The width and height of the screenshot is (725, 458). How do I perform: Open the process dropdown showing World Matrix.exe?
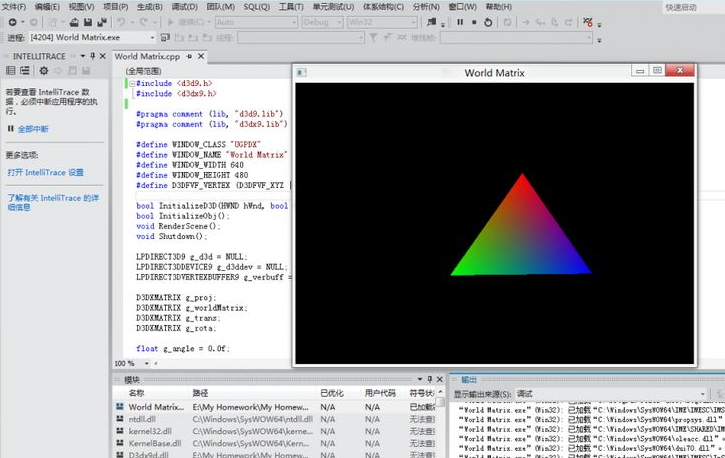pos(152,38)
